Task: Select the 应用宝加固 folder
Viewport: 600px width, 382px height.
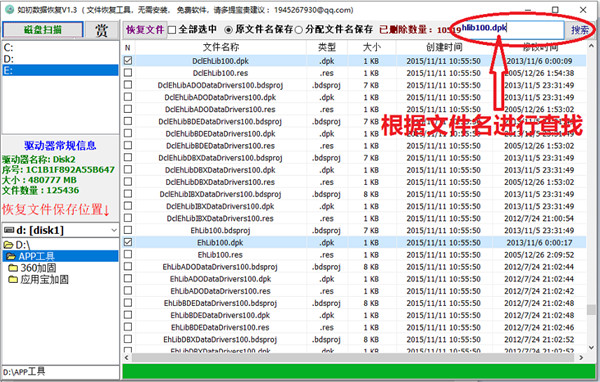Action: (x=44, y=279)
